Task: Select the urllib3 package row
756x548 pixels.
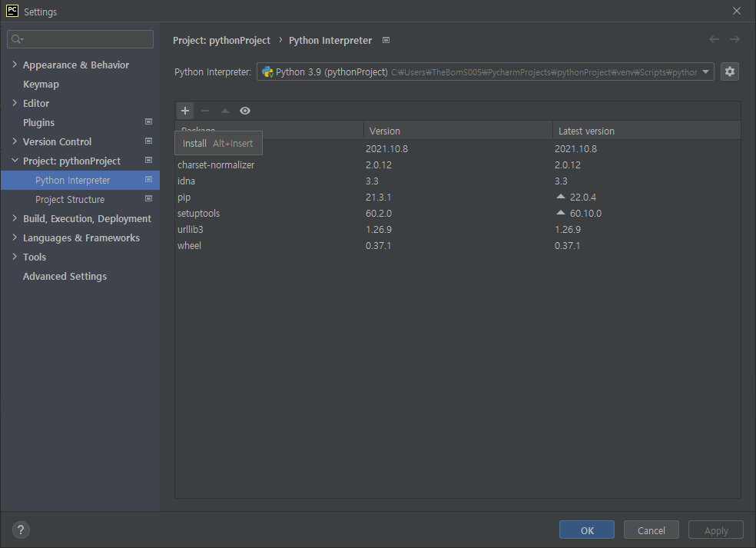Action: pos(458,230)
